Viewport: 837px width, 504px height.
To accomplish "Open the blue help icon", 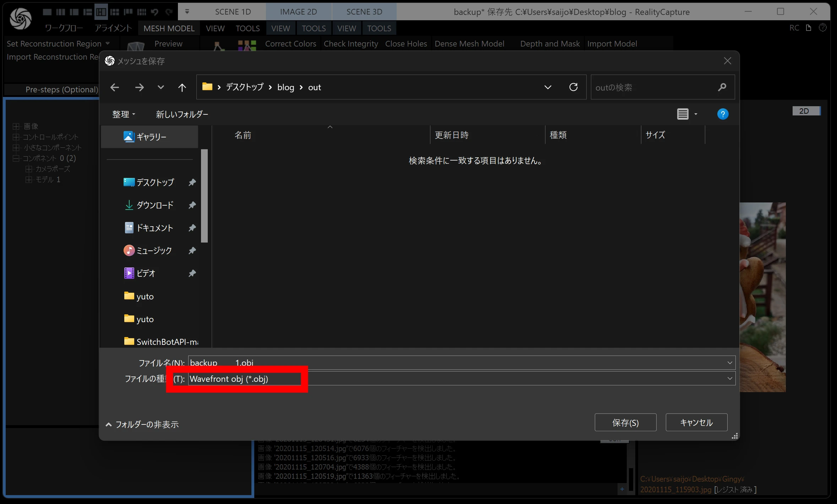I will 722,114.
